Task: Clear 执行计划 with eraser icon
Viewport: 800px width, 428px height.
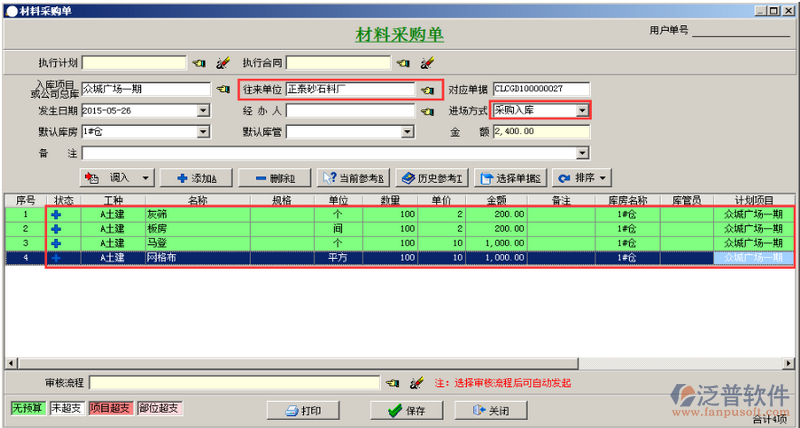Action: pos(222,63)
